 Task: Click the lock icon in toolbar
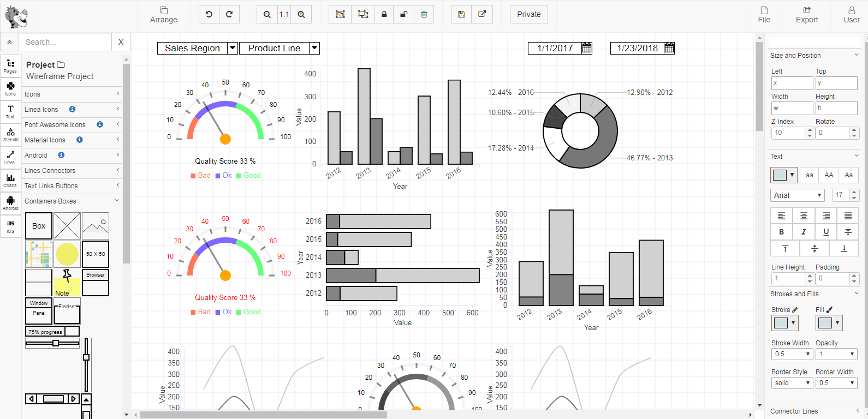(x=384, y=14)
